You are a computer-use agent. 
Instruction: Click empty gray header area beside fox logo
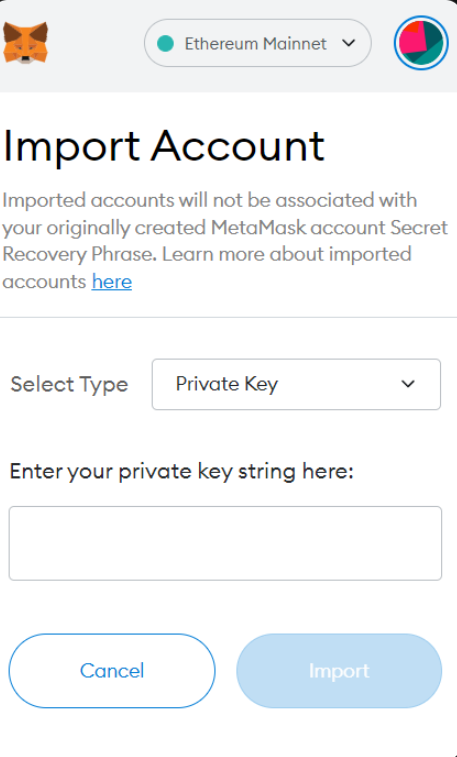click(x=96, y=43)
